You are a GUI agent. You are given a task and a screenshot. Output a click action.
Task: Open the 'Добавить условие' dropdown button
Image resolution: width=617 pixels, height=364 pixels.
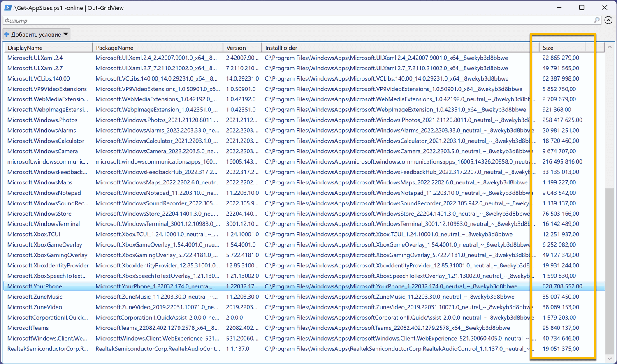pyautogui.click(x=37, y=34)
